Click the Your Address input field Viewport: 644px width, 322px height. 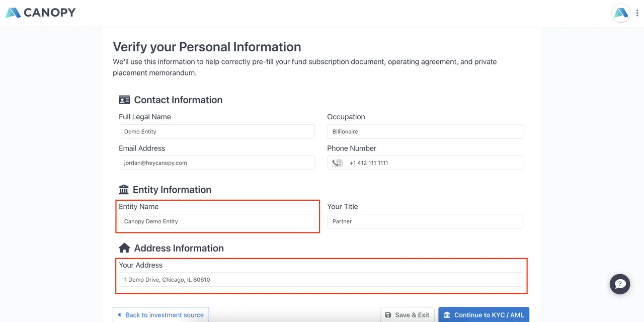pyautogui.click(x=321, y=280)
